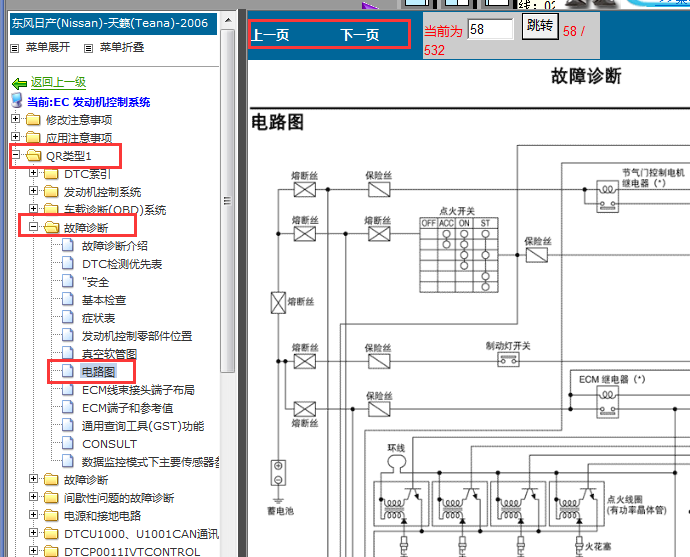This screenshot has height=557, width=690.
Task: Expand the DTC索引 folder
Action: [33, 172]
